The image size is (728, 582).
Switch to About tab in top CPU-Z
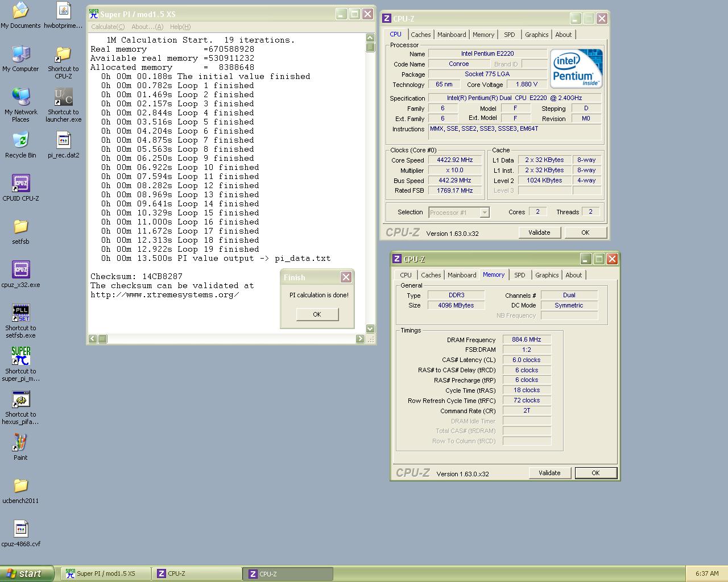(x=564, y=35)
